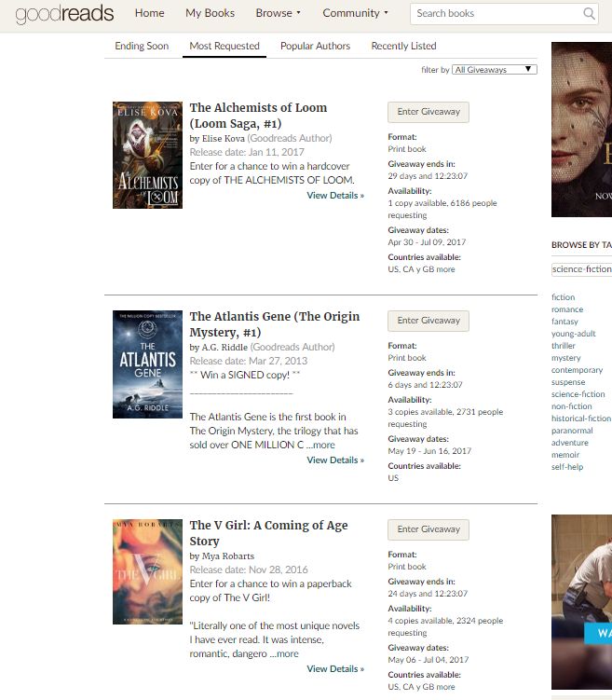Open The Alchemists of Loom title link
The image size is (612, 700).
(258, 116)
